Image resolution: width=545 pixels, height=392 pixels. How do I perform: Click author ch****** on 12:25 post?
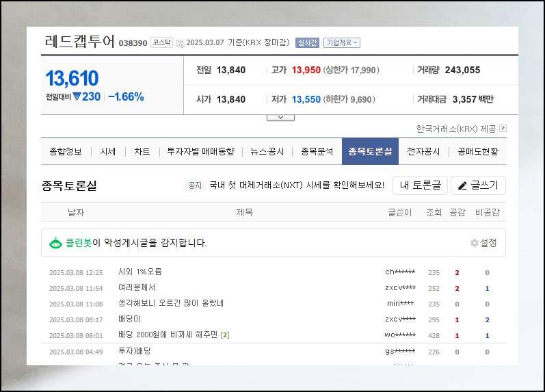[400, 272]
